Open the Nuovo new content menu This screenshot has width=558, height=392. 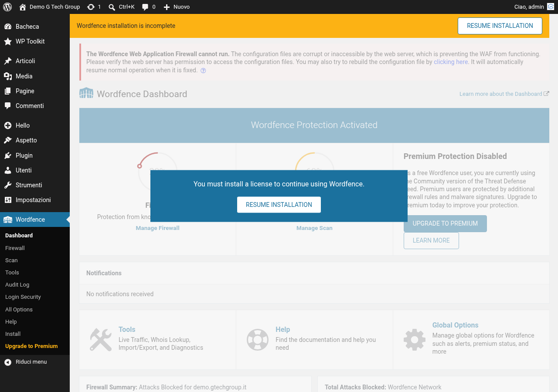[177, 7]
